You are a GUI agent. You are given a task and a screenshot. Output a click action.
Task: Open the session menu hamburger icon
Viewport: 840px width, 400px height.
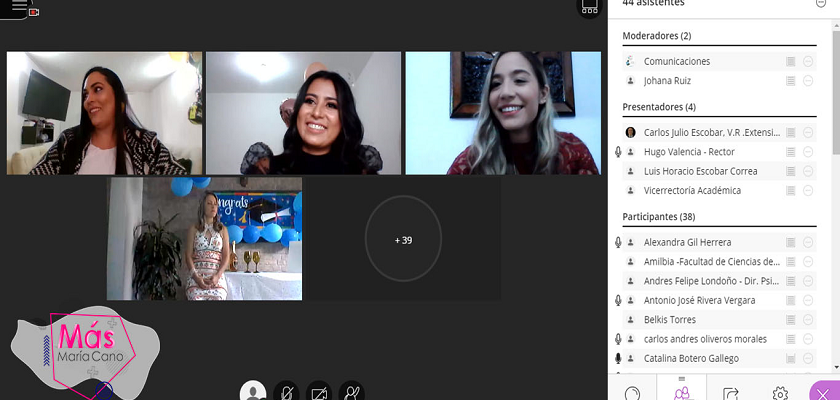pyautogui.click(x=19, y=6)
